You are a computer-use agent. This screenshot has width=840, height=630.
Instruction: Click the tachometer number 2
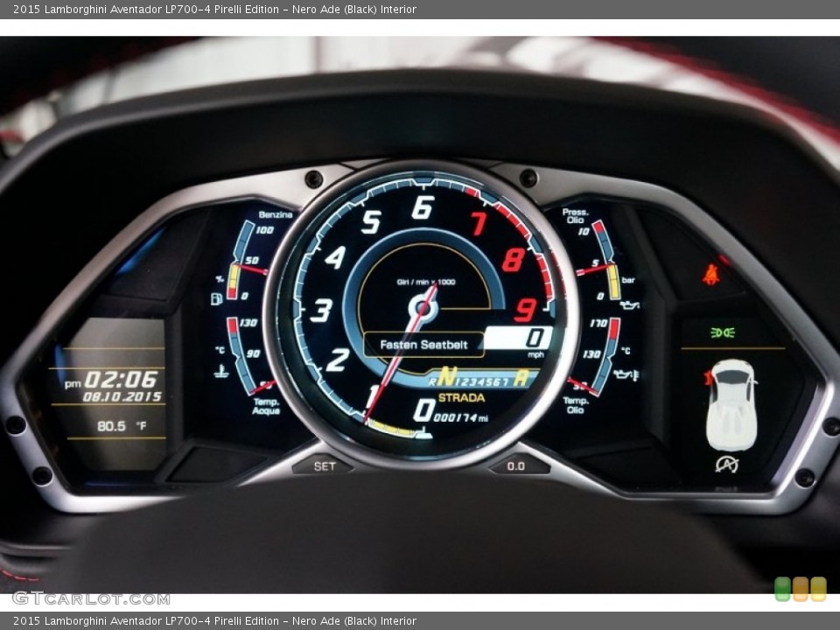[338, 360]
